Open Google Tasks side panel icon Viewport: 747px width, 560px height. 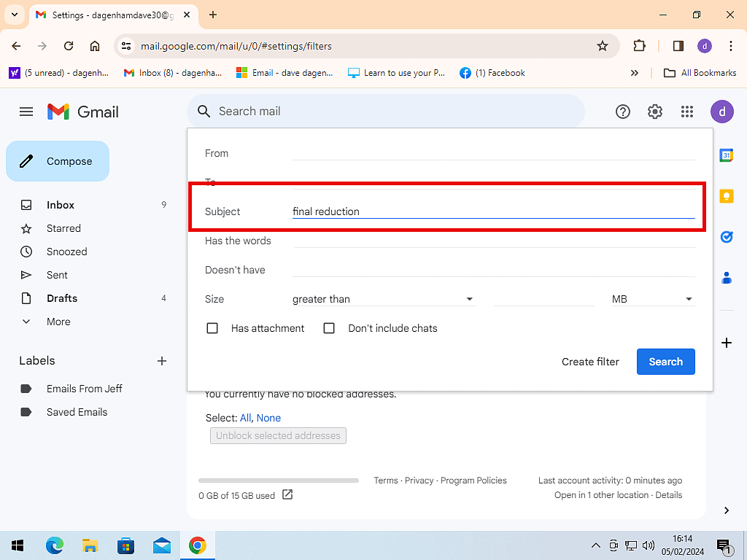tap(727, 237)
